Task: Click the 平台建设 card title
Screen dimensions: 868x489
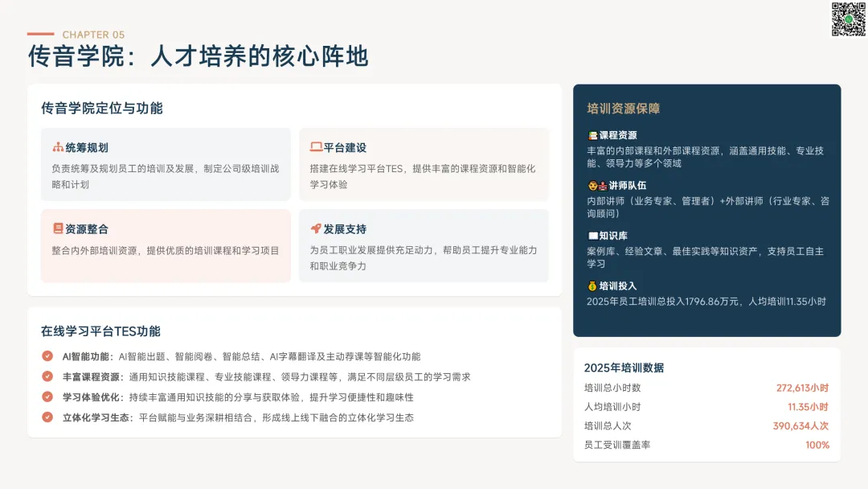Action: coord(346,147)
